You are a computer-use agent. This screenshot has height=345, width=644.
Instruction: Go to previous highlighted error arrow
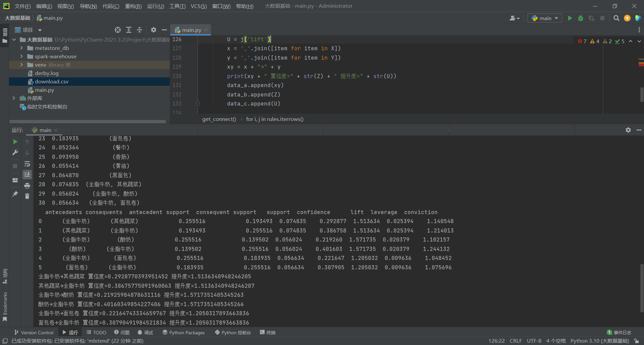tap(631, 41)
